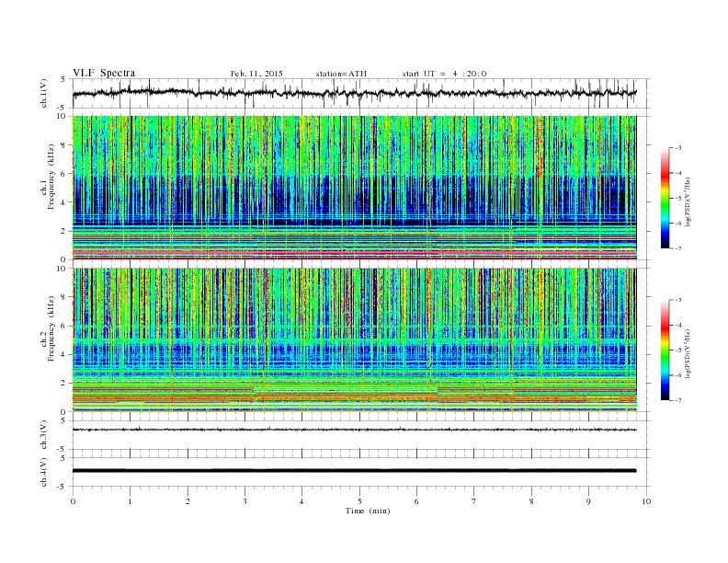The width and height of the screenshot is (728, 563).
Task: Click the thick ch.4 voltage trace
Action: pos(355,471)
